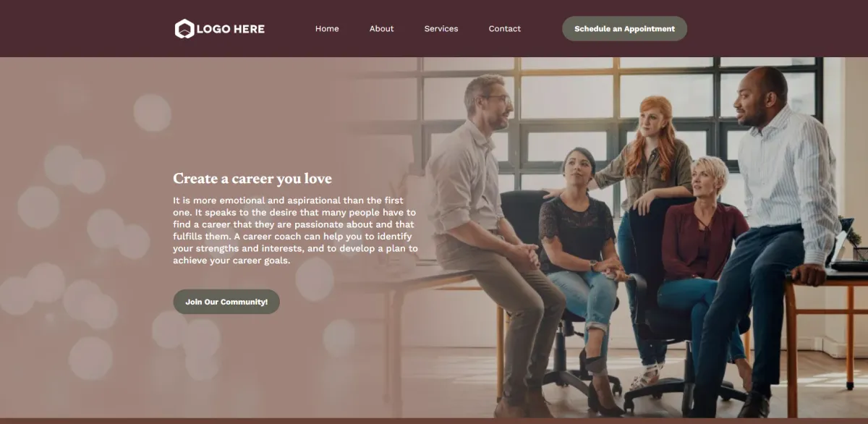This screenshot has width=868, height=424.
Task: Go to the About page
Action: [381, 29]
